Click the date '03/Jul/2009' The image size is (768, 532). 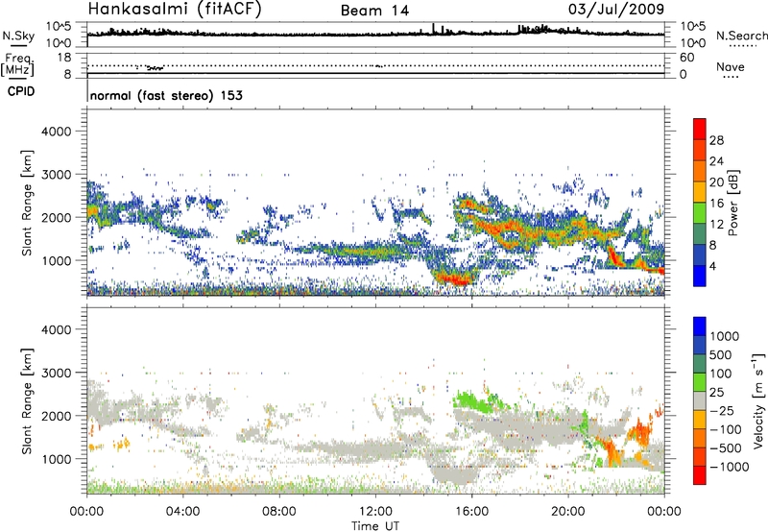616,9
